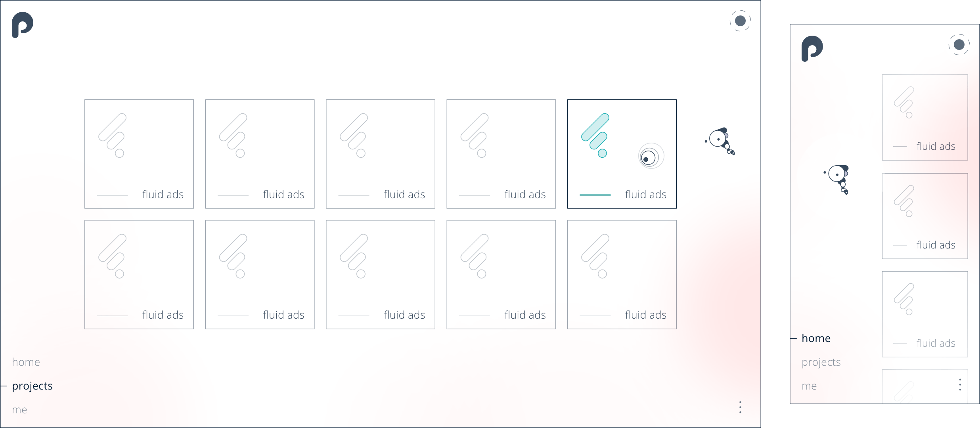Click home in mobile panel navigation

click(816, 338)
